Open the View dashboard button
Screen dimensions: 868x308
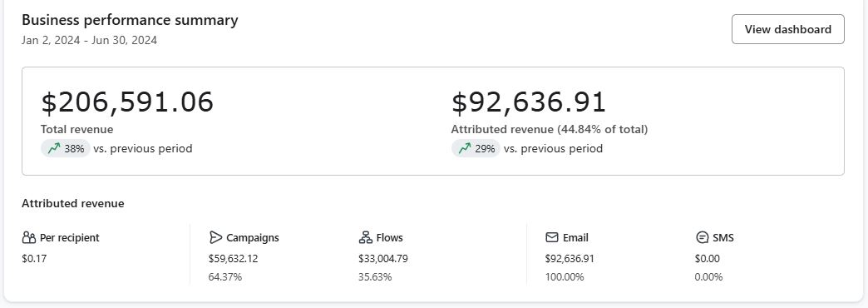click(x=787, y=29)
